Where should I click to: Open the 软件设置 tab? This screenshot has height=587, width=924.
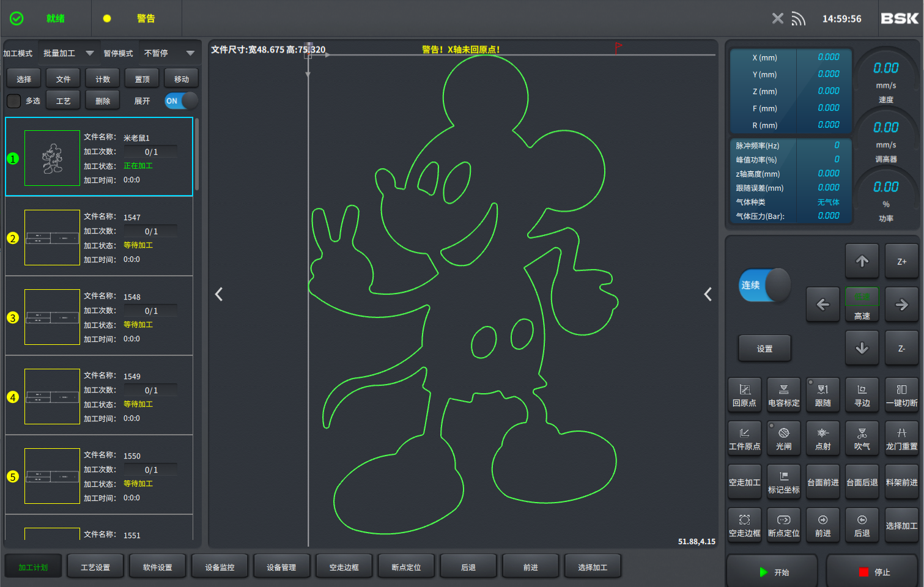pyautogui.click(x=158, y=567)
